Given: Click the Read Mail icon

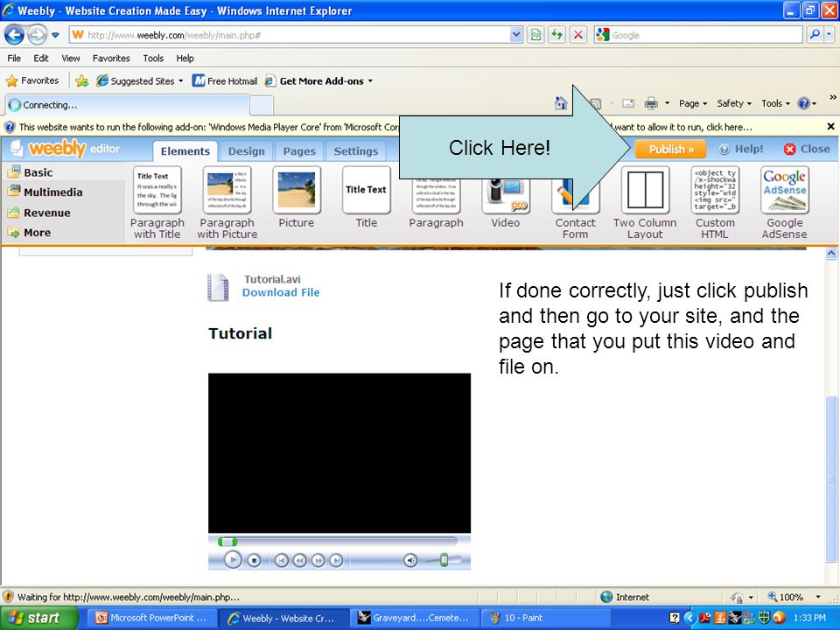Looking at the screenshot, I should click(628, 103).
